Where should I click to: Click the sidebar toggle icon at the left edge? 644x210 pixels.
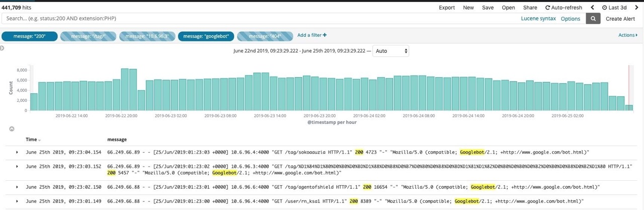[x=2, y=48]
